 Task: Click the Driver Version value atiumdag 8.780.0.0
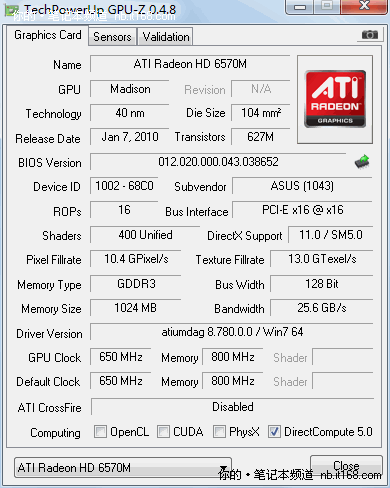click(232, 332)
